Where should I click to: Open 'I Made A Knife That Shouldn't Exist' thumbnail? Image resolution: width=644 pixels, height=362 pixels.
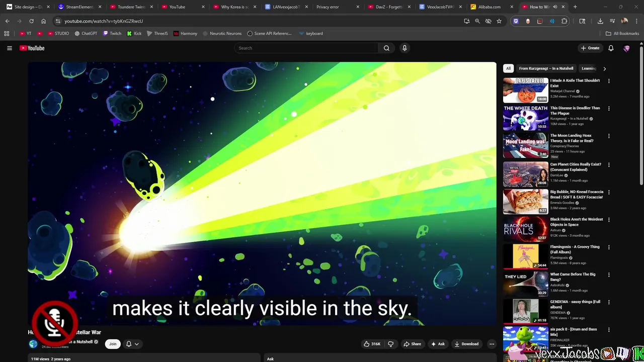point(525,90)
